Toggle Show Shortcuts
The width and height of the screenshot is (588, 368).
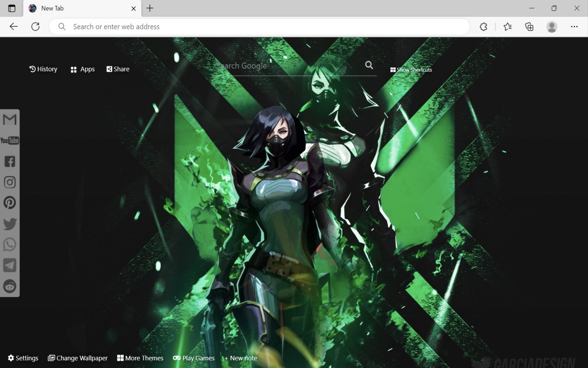click(x=411, y=70)
